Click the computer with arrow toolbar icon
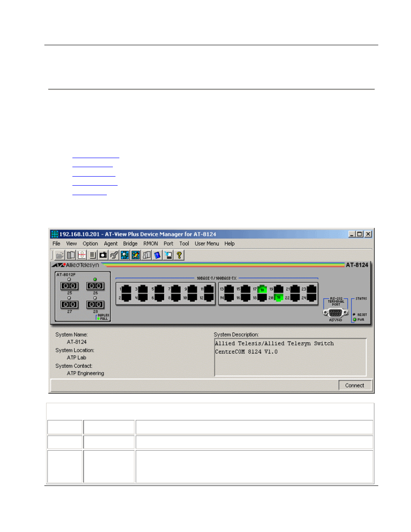Screen dimensions: 411x532 pyautogui.click(x=168, y=255)
